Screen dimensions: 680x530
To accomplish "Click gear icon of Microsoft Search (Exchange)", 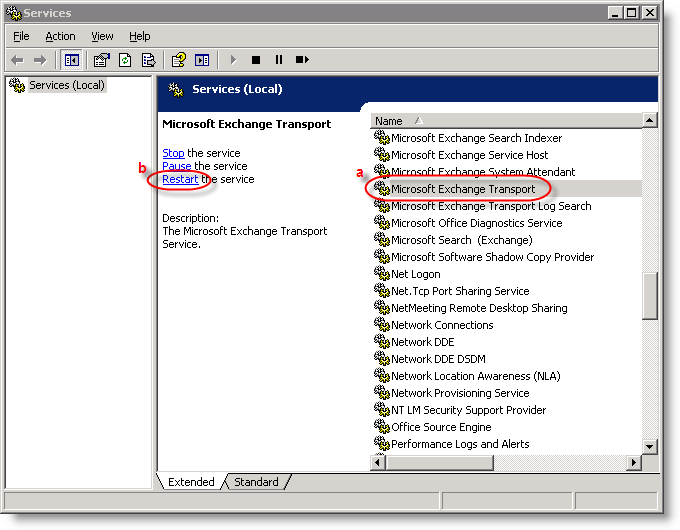I will coord(382,239).
